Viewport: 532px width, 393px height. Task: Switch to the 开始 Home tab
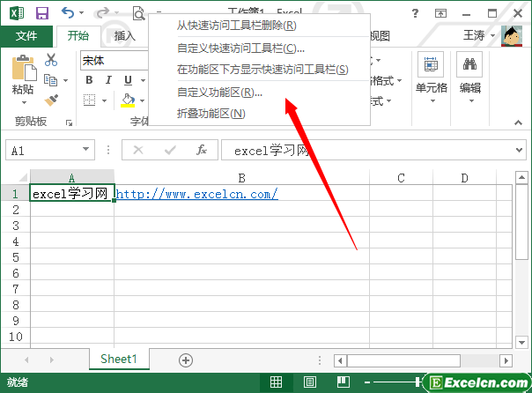coord(78,35)
